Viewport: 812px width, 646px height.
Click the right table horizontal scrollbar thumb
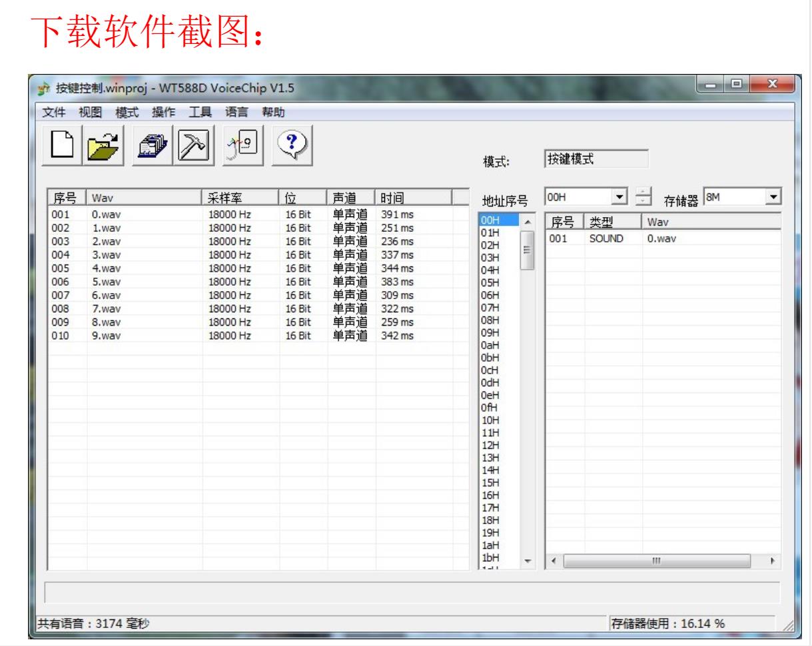[x=657, y=561]
